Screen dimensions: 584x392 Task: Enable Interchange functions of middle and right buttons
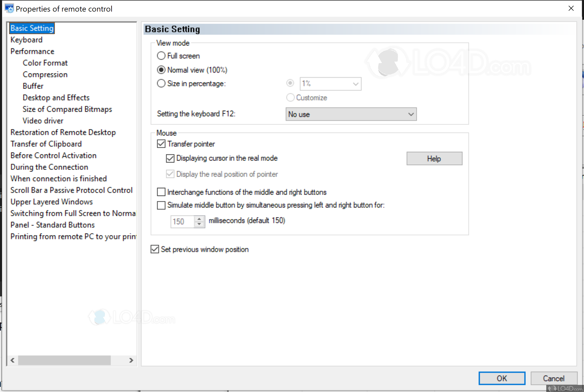click(x=161, y=192)
